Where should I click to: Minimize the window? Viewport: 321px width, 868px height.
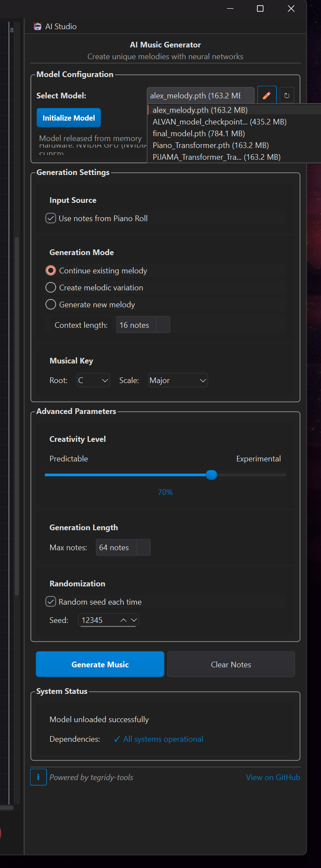point(230,9)
